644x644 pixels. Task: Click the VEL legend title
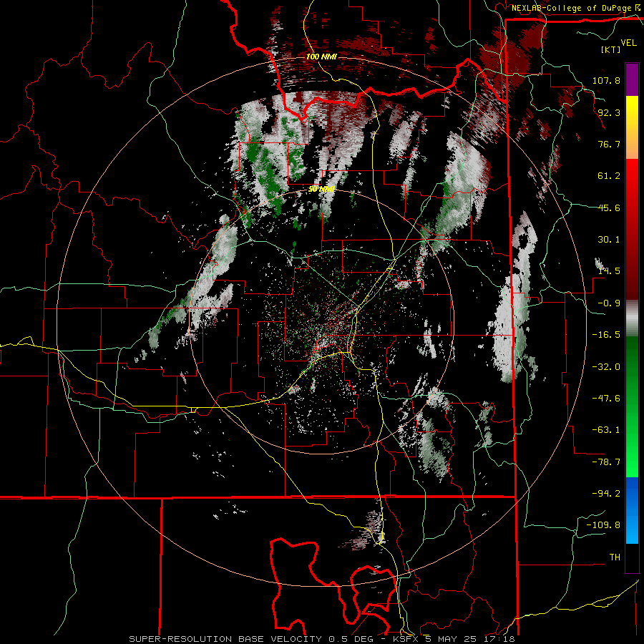coord(628,42)
